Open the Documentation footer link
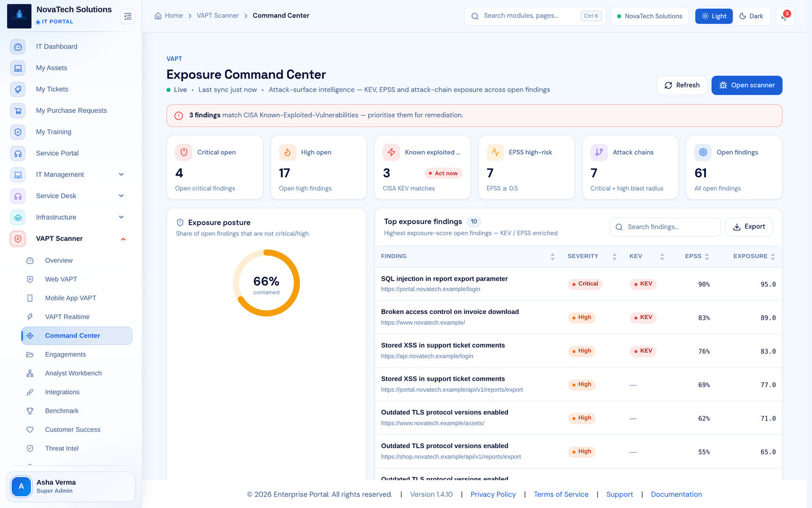This screenshot has height=508, width=812. [677, 494]
